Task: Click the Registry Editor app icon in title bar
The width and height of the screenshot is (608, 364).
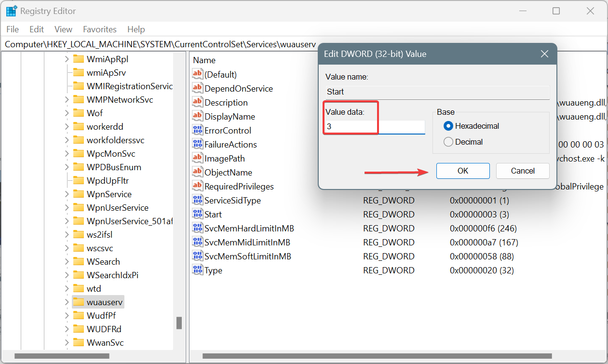Action: click(12, 11)
